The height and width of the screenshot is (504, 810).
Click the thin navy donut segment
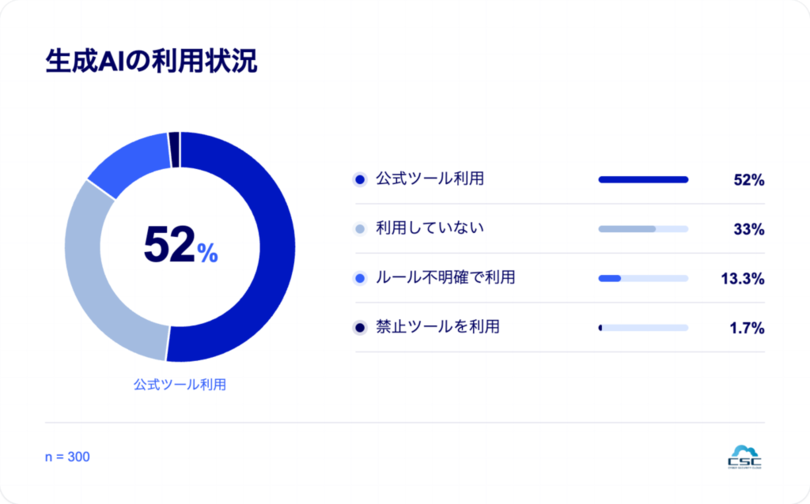174,150
